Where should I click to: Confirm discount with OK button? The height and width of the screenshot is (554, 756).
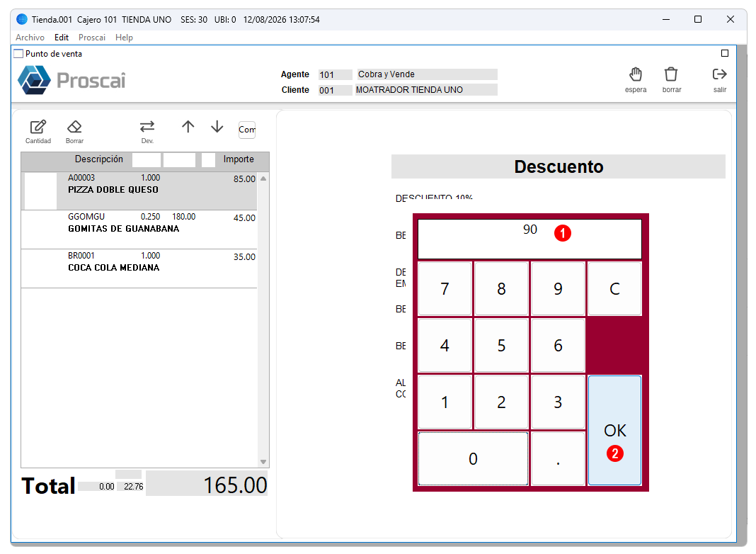click(614, 431)
